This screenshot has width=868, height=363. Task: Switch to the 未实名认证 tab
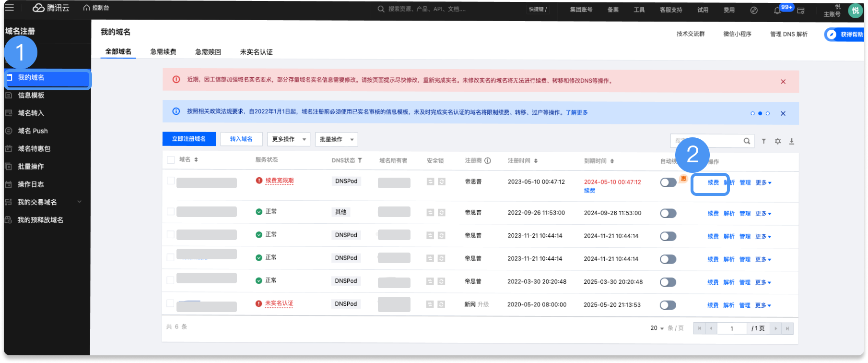(256, 52)
